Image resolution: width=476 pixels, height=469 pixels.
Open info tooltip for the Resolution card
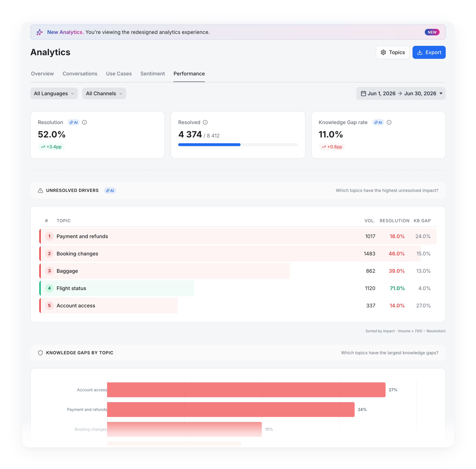pyautogui.click(x=84, y=122)
